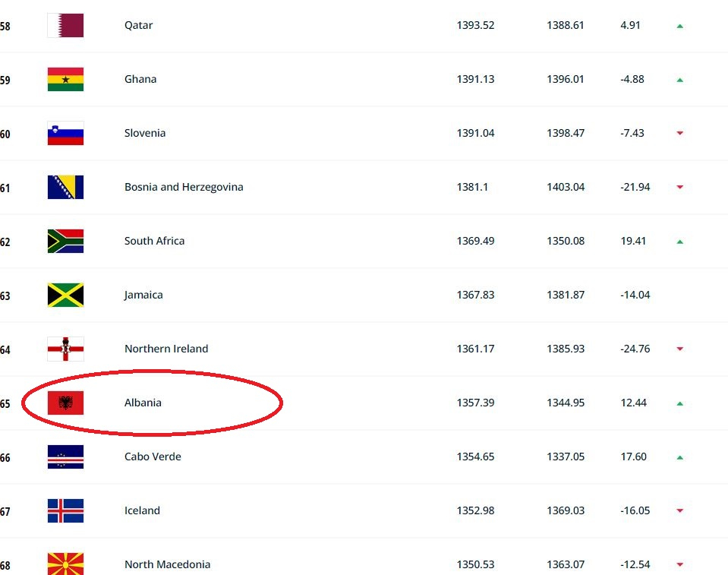Click the North Macedonia flag icon

pos(65,564)
